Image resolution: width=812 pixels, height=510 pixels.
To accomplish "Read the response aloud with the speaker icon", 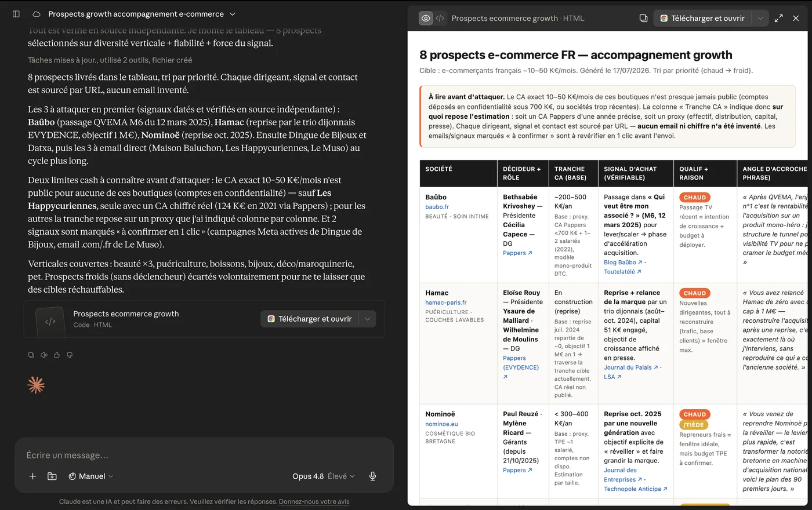I will (44, 355).
